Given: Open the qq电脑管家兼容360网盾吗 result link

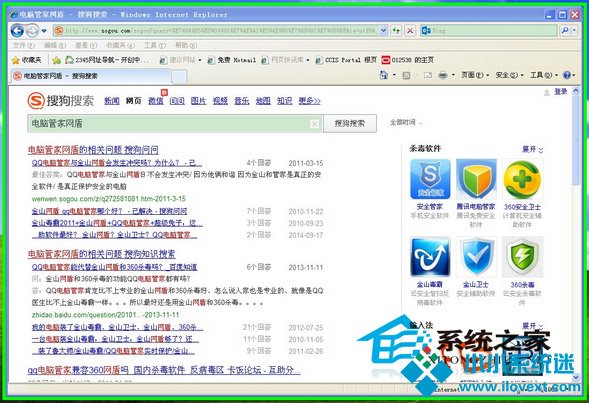Looking at the screenshot, I should tap(164, 370).
